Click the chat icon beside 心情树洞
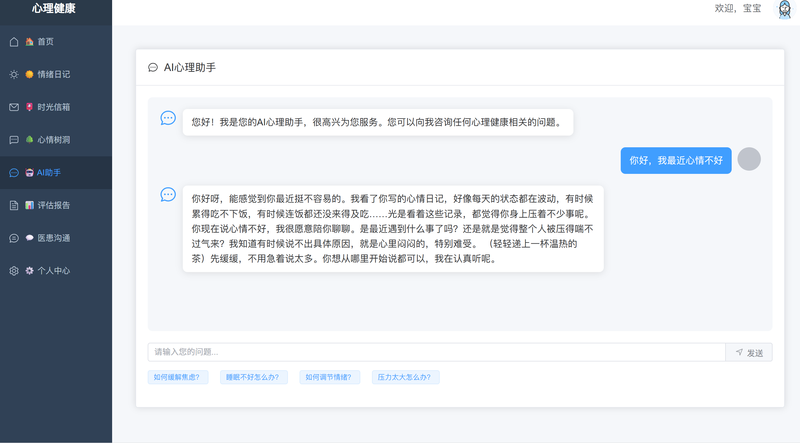This screenshot has height=443, width=800. pyautogui.click(x=14, y=140)
